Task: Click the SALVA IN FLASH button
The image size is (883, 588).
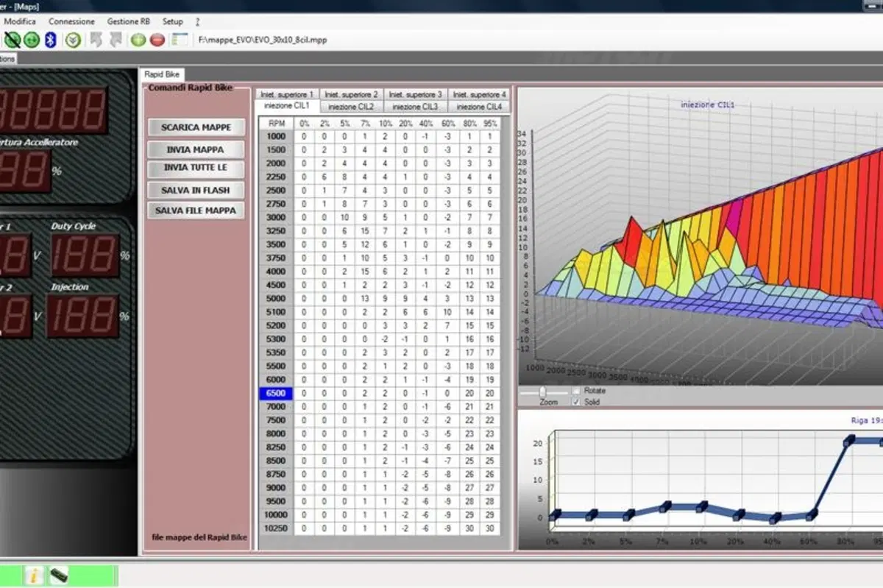Action: 196,190
